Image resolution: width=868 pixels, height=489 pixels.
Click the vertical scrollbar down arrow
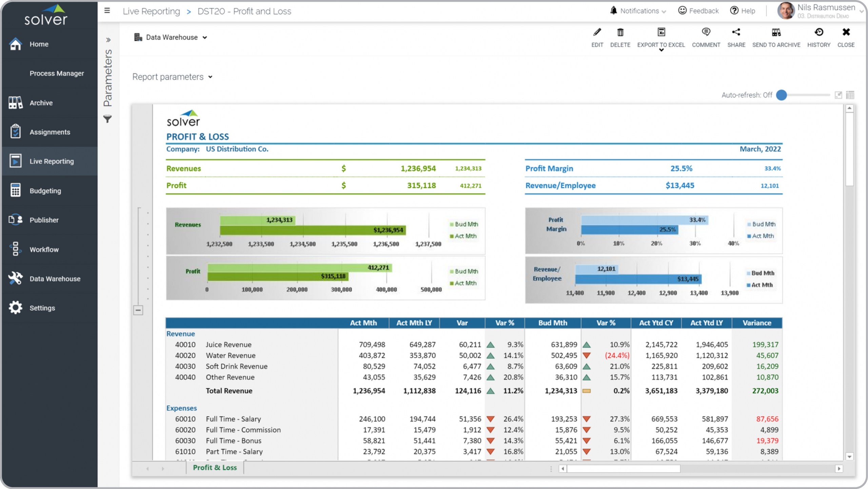click(849, 456)
